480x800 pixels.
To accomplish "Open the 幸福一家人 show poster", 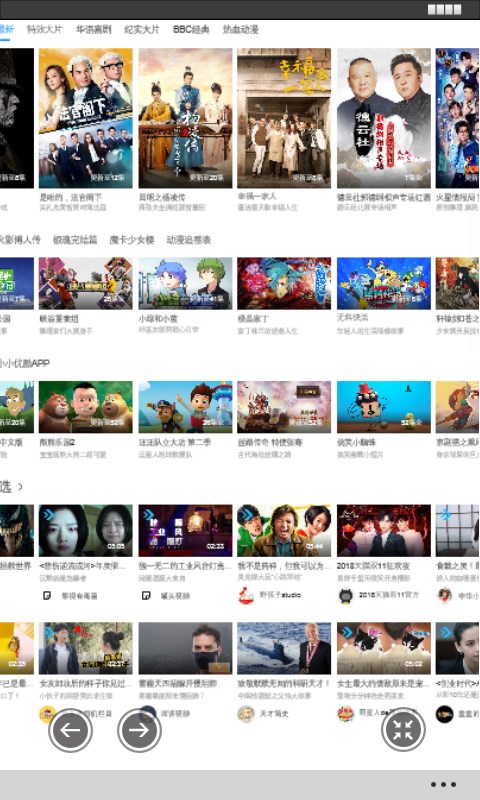I will (x=284, y=118).
